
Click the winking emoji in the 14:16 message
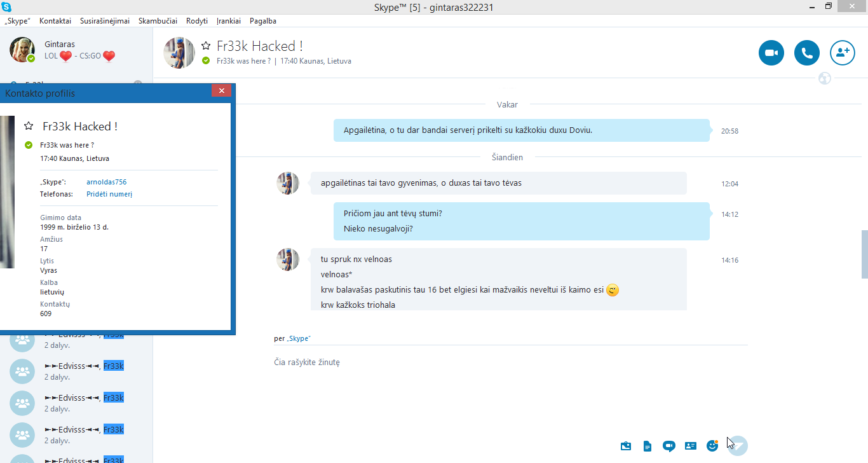pyautogui.click(x=613, y=290)
